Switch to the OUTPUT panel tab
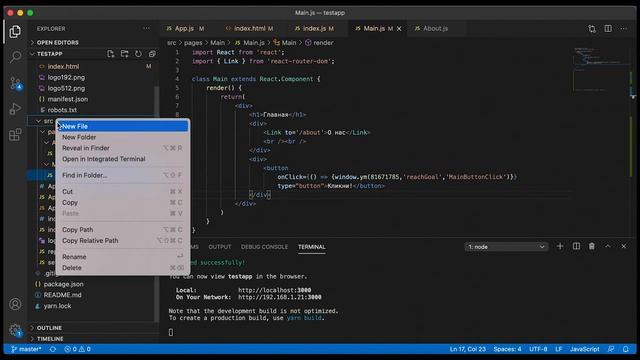Screen dimensions: 640x360 [x=220, y=247]
